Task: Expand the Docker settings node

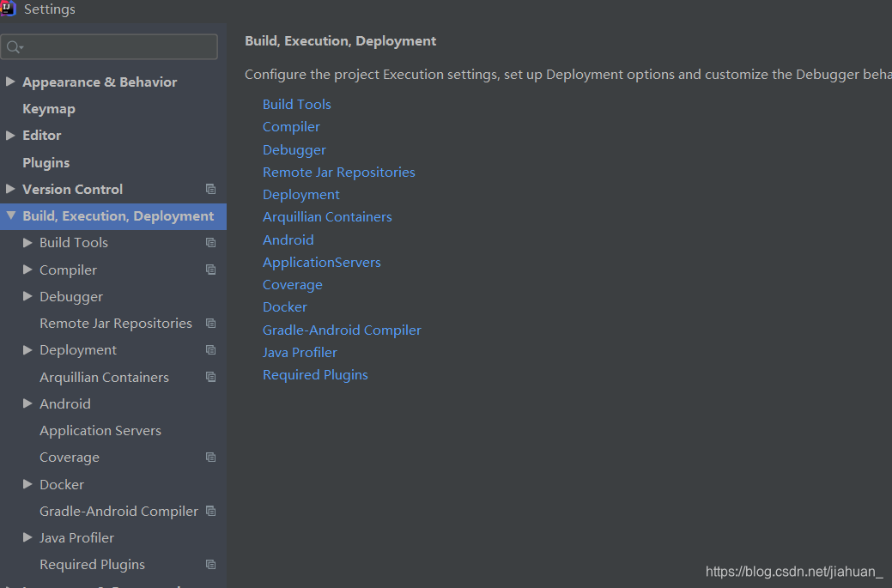Action: point(27,485)
